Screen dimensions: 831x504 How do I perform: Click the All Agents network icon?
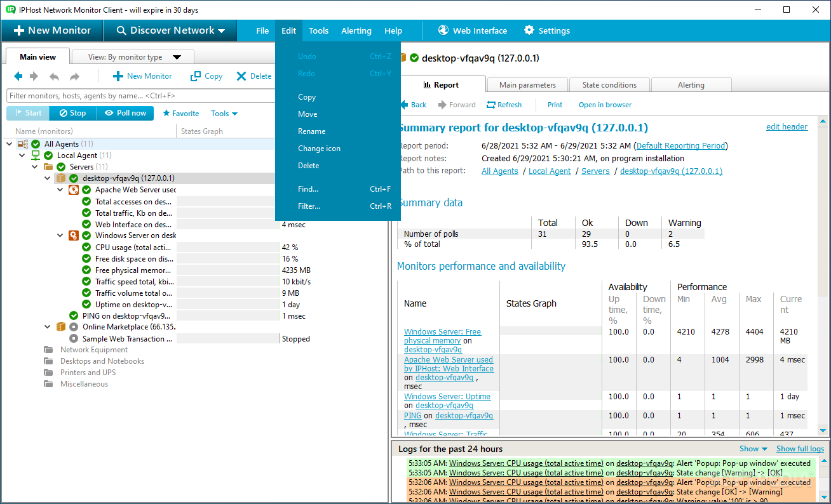pos(23,144)
